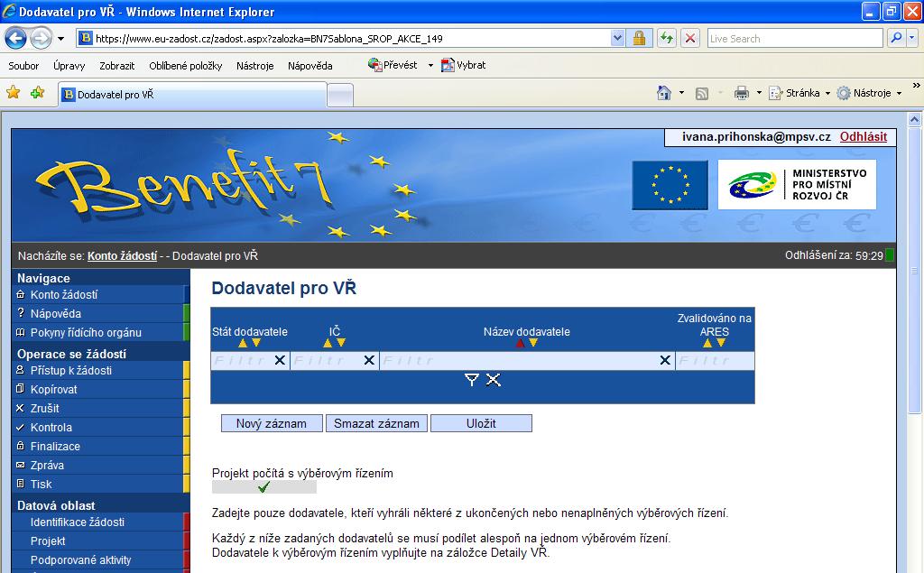Viewport: 924px width, 573px height.
Task: Sort Stát dodavatele ascending arrow
Action: 243,343
